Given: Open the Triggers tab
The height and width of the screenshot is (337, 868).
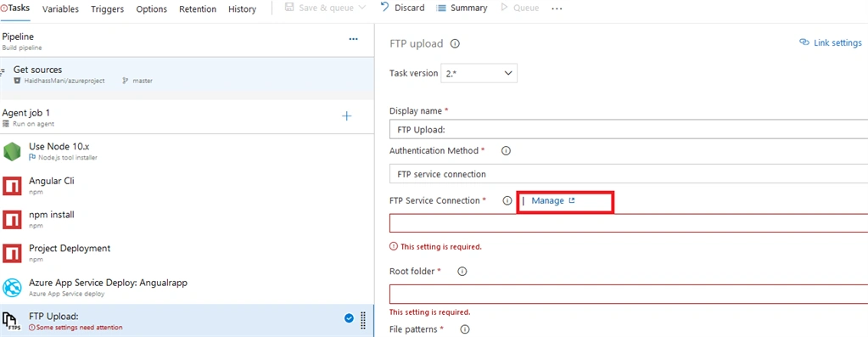Looking at the screenshot, I should pyautogui.click(x=108, y=8).
